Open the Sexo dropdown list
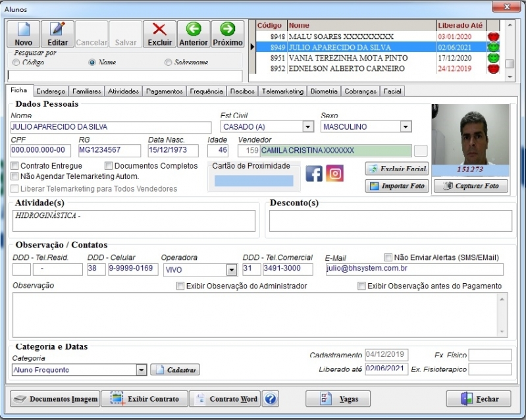The height and width of the screenshot is (420, 526). coord(405,126)
